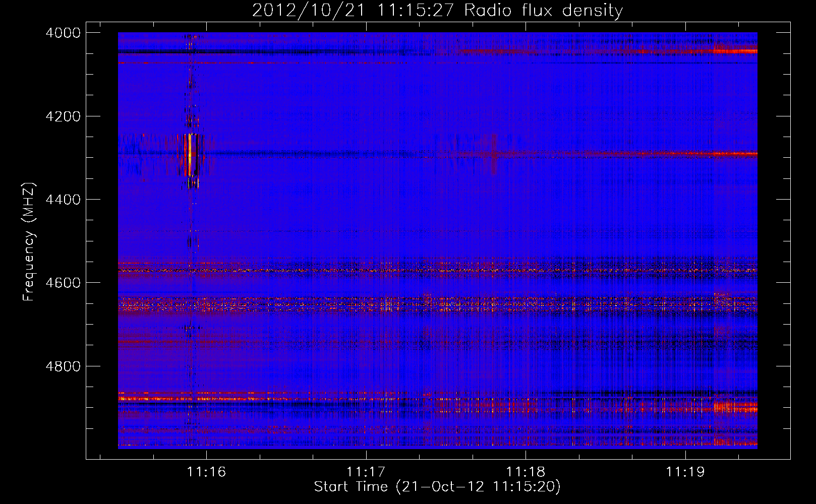Click the '4200' frequency axis label

click(63, 116)
